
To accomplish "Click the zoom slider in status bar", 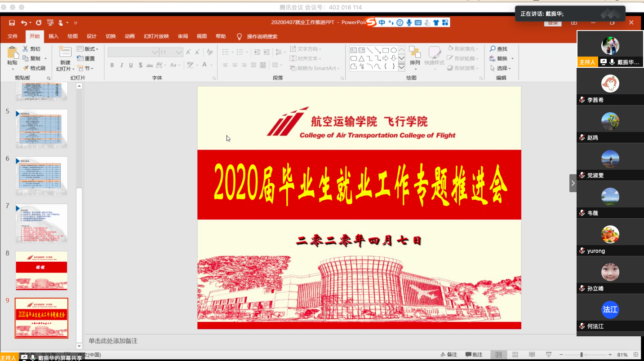I will pos(582,355).
